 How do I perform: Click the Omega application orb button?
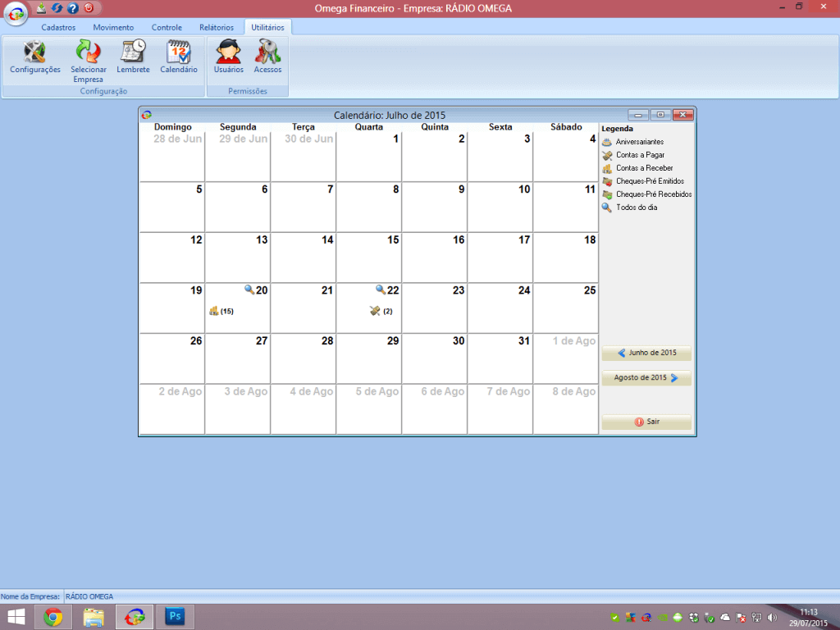pyautogui.click(x=16, y=14)
